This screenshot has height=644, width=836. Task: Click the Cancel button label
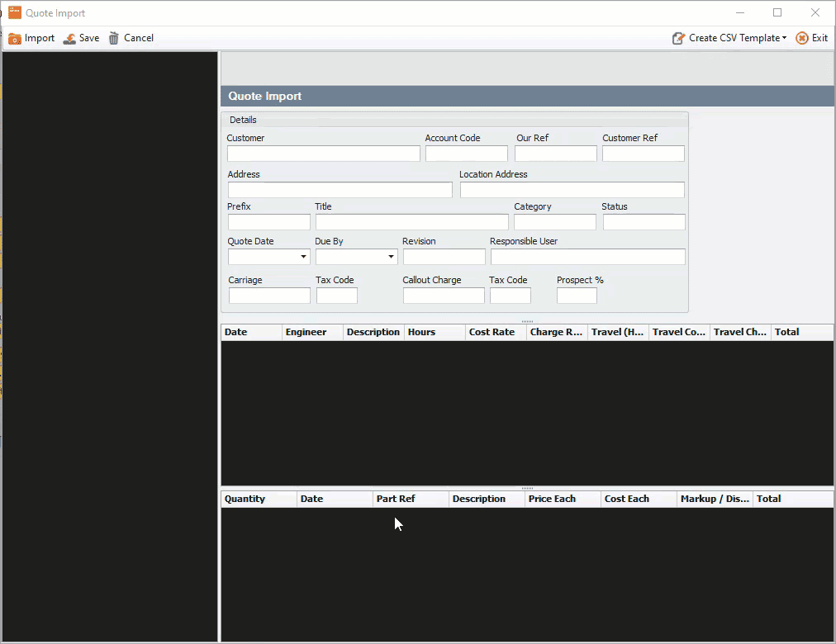point(139,38)
